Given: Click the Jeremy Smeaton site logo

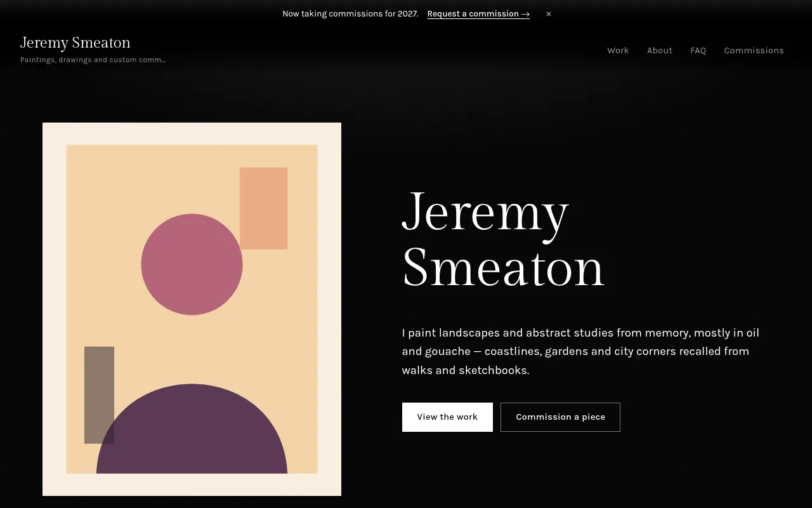Looking at the screenshot, I should click(75, 43).
